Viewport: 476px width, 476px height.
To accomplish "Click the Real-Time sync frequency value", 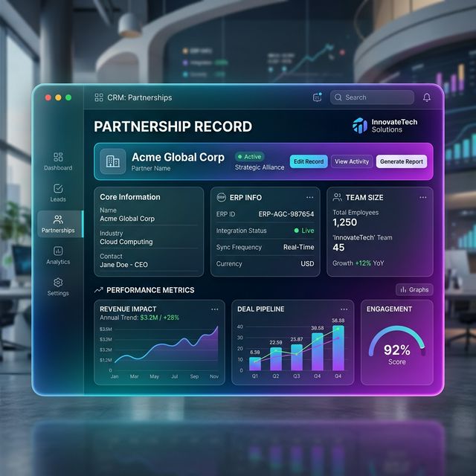I will (299, 247).
